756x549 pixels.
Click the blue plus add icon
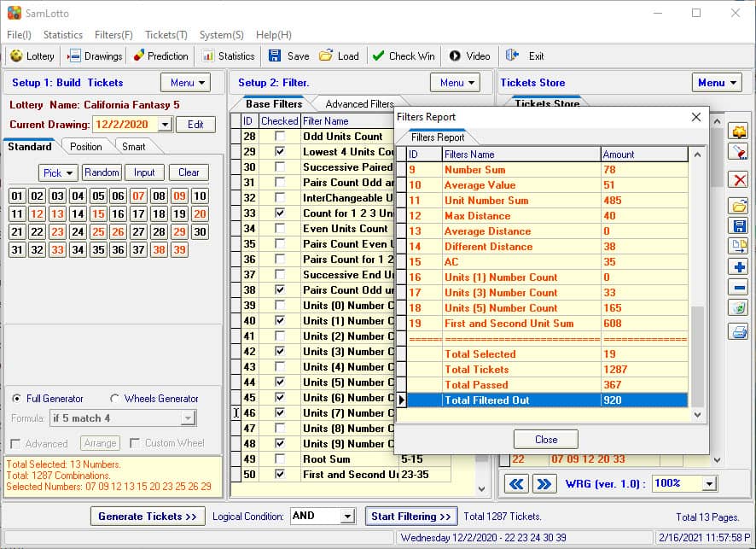(738, 266)
